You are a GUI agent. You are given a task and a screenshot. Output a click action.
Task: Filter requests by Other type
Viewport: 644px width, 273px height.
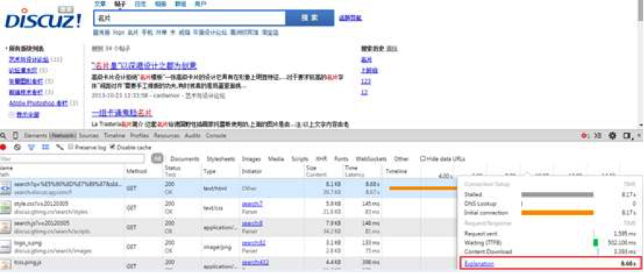[401, 159]
